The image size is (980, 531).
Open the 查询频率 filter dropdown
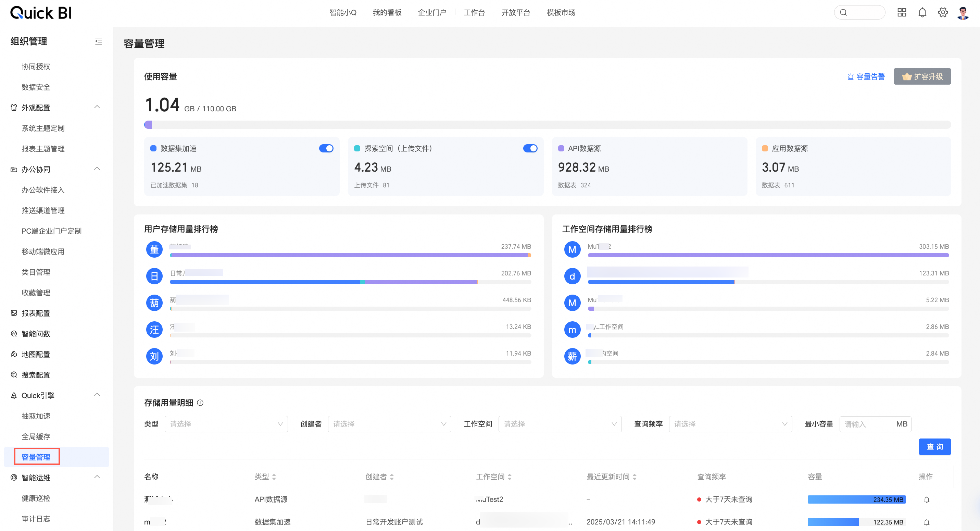[x=730, y=424]
